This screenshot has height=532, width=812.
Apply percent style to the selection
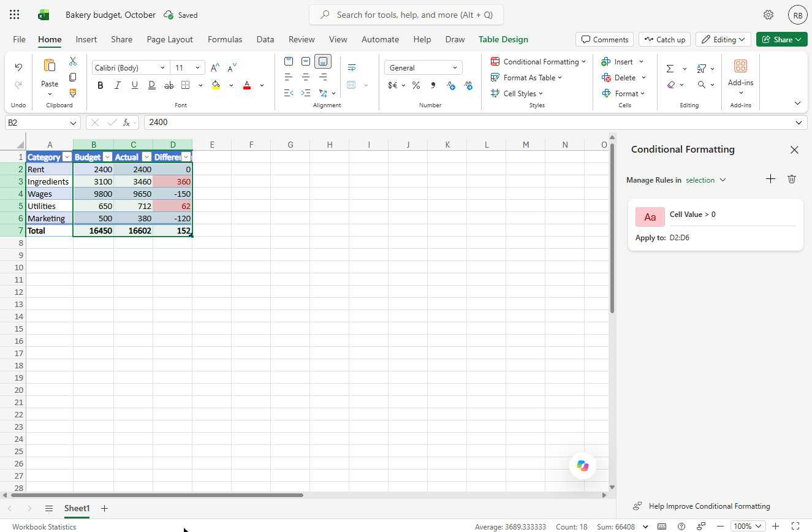coord(416,85)
